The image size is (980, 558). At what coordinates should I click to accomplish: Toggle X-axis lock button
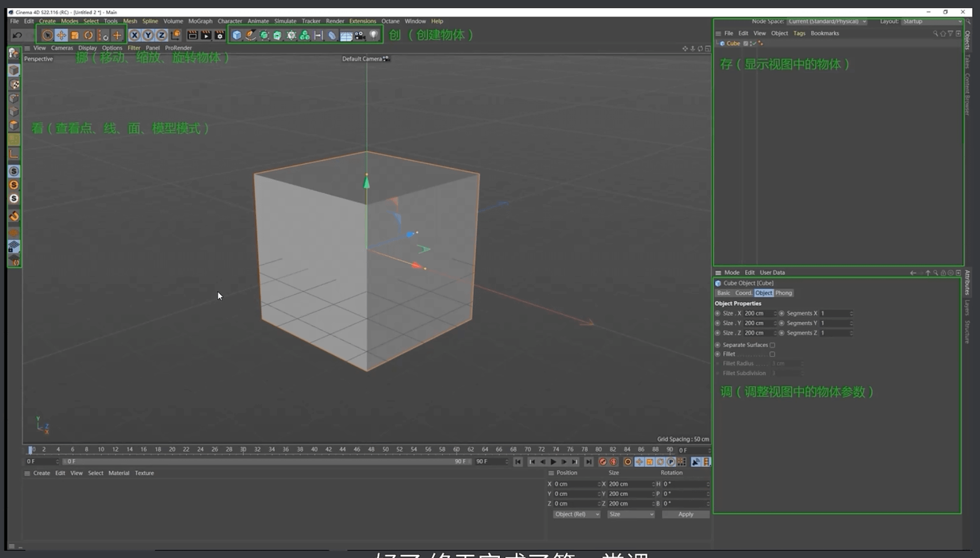point(135,35)
